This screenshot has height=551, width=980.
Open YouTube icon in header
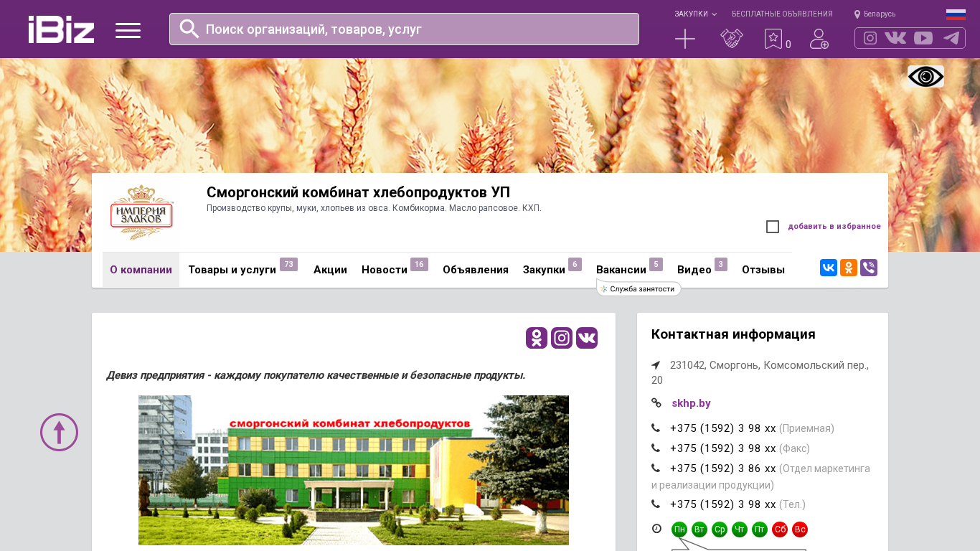click(923, 38)
